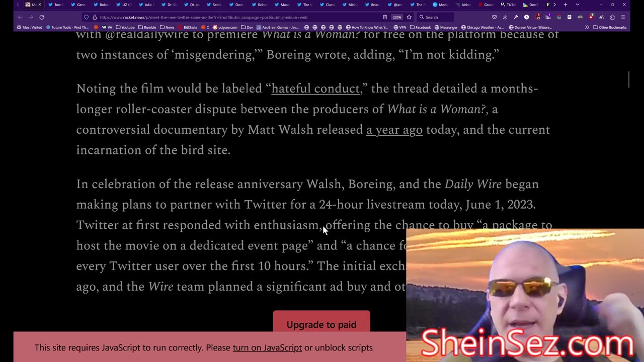The image size is (644, 362).
Task: Click the notepad extension icon
Action: [x=569, y=17]
